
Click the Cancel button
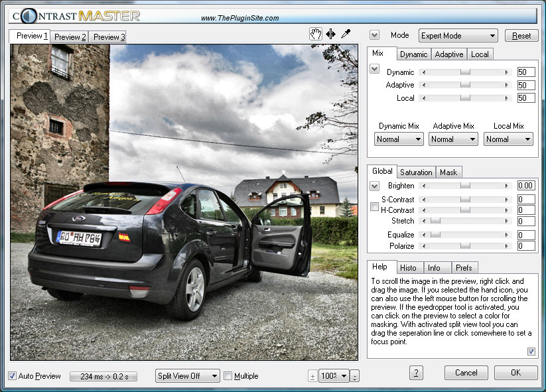pyautogui.click(x=466, y=373)
